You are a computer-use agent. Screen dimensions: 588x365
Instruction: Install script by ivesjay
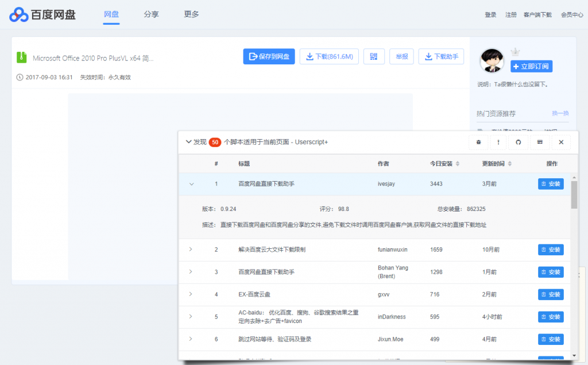(551, 184)
